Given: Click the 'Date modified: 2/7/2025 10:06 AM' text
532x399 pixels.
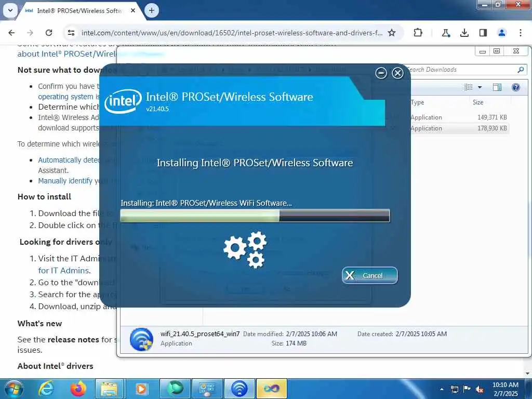Looking at the screenshot, I should pos(290,334).
